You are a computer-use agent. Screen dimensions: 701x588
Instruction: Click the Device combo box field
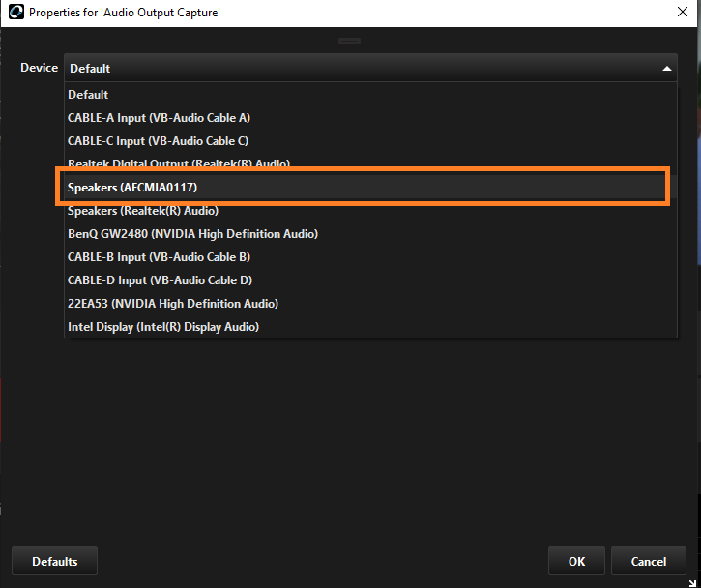click(x=370, y=68)
